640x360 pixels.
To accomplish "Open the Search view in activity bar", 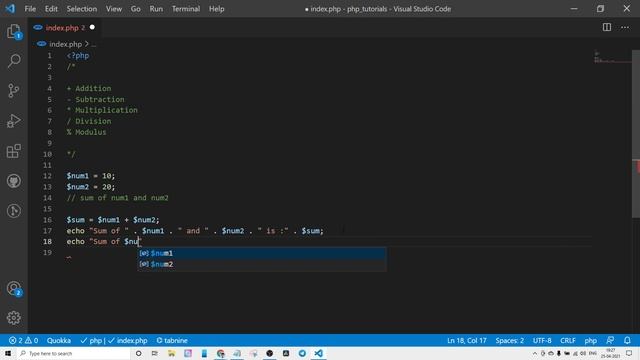I will tap(14, 61).
